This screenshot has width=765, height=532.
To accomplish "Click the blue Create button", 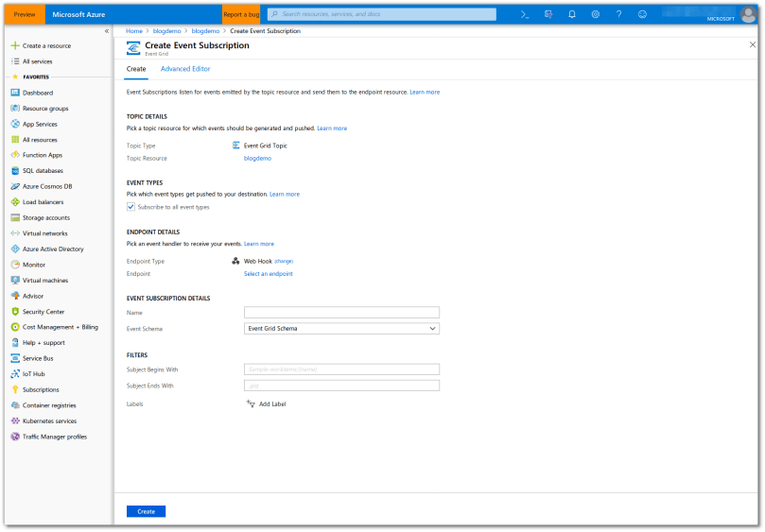I will (146, 511).
